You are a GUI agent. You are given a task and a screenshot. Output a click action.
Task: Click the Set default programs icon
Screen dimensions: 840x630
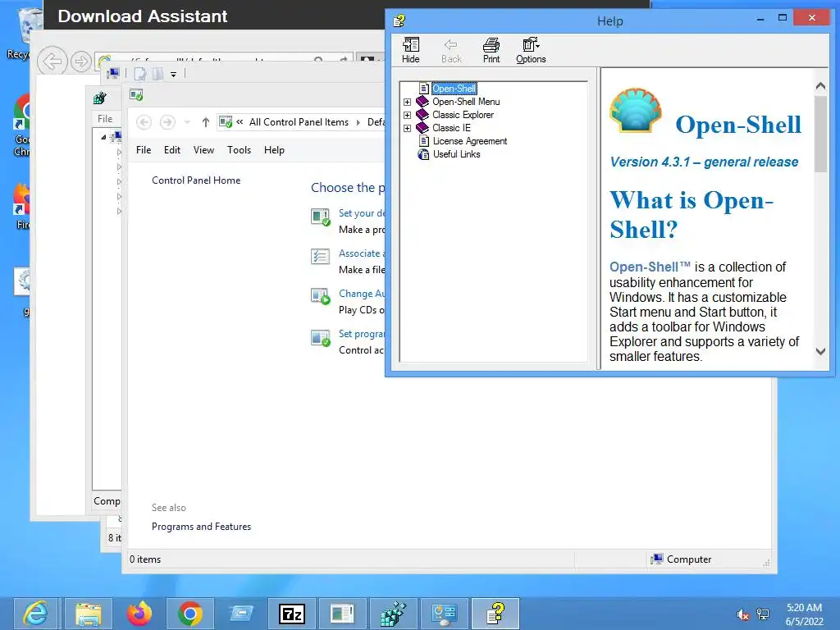[x=321, y=217]
